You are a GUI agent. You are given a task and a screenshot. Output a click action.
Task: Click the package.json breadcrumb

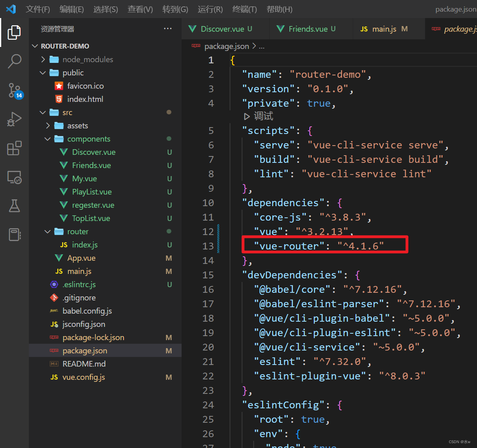click(x=226, y=47)
